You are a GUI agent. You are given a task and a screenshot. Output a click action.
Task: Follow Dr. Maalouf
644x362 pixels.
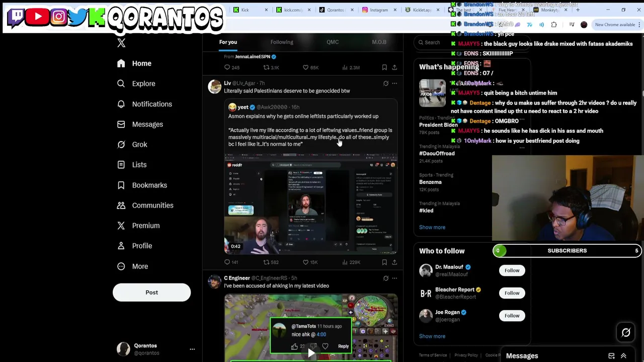click(x=512, y=270)
